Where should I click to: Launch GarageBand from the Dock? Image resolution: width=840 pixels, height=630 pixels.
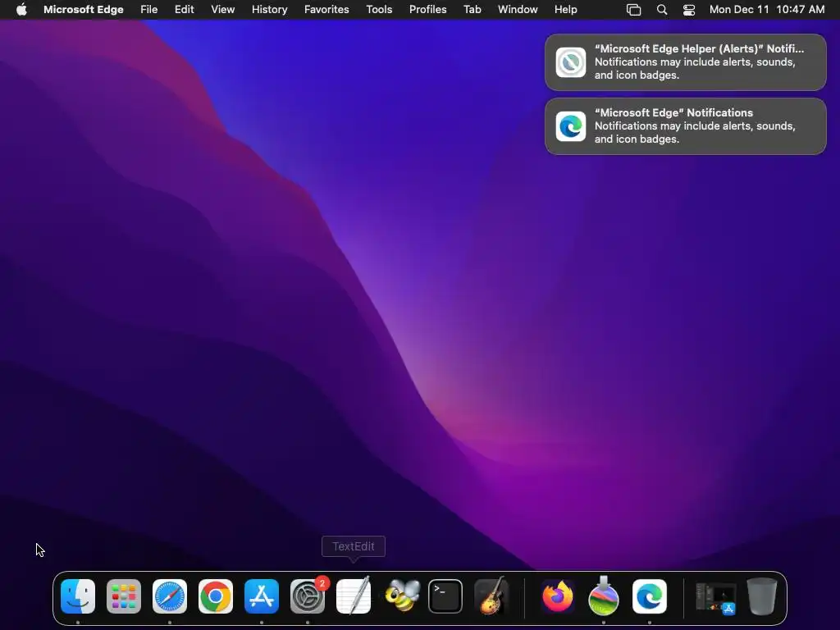tap(491, 596)
